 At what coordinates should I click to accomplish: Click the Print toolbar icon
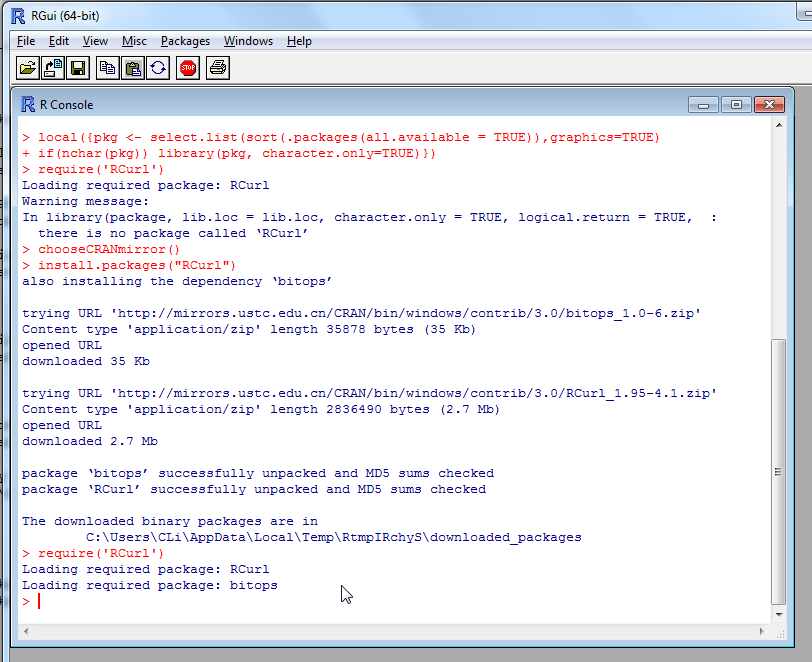(218, 68)
